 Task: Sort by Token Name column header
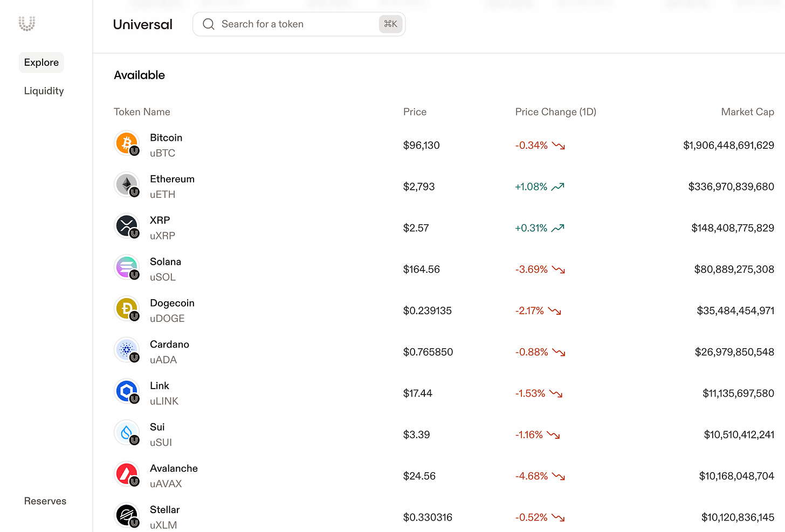142,112
